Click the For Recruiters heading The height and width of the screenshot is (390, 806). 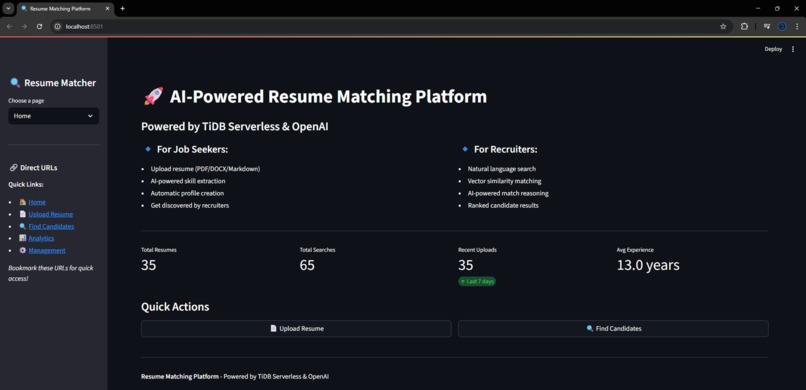[505, 150]
